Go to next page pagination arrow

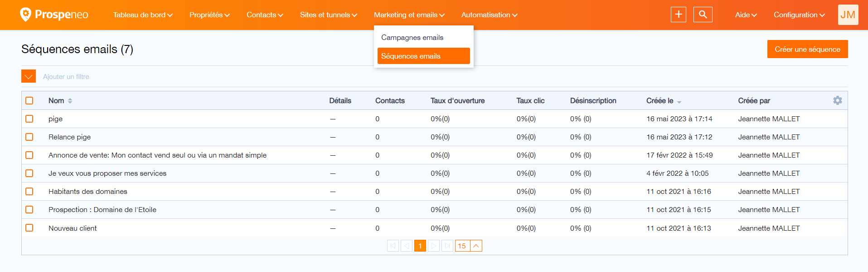pyautogui.click(x=434, y=246)
